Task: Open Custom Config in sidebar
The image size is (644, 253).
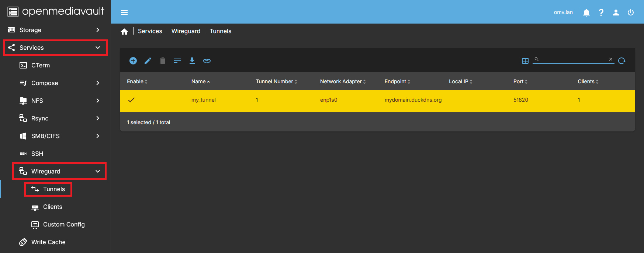Action: coord(63,224)
